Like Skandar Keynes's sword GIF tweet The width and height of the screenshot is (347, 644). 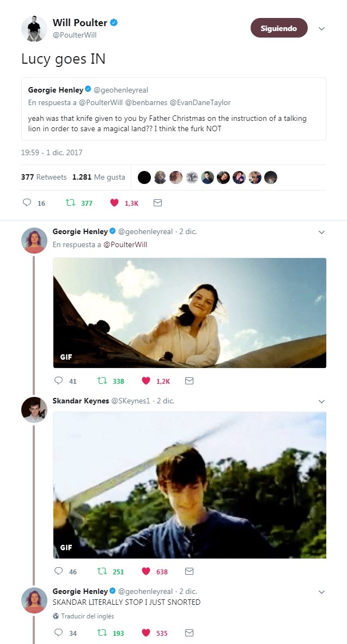click(x=146, y=572)
